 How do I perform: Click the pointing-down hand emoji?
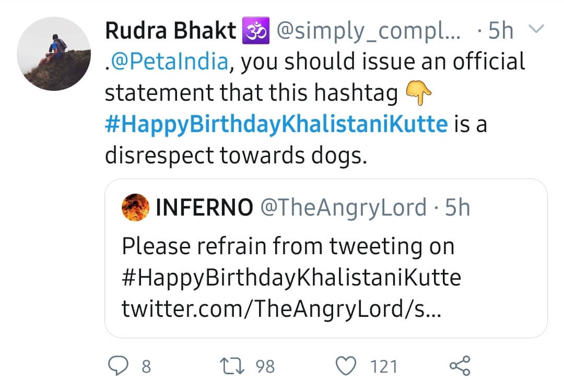point(419,94)
